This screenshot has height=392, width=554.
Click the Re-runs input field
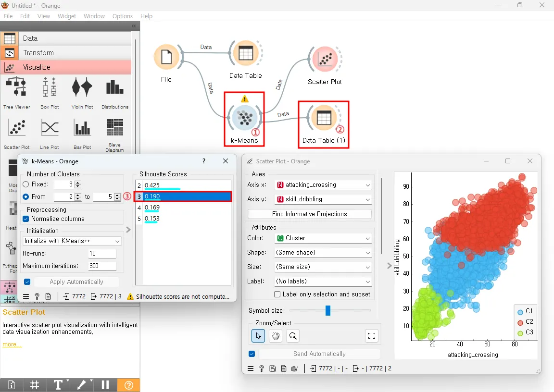(102, 254)
